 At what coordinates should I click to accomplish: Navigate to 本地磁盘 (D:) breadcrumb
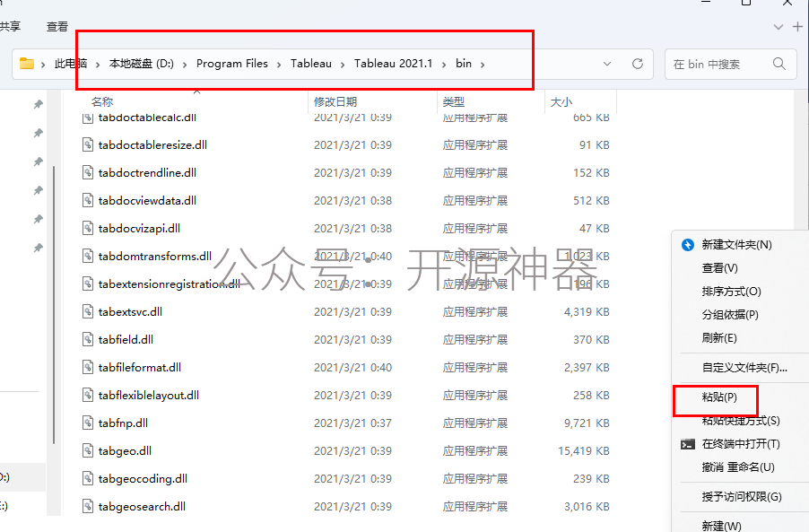[x=142, y=64]
